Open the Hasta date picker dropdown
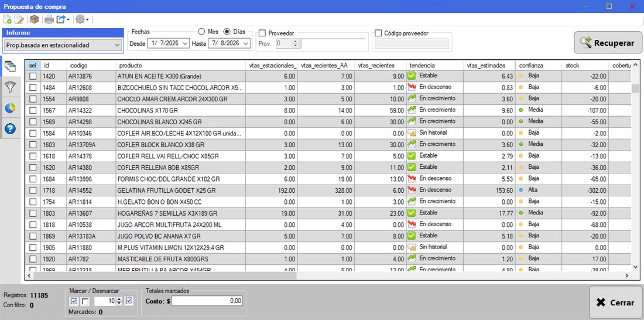 pos(246,43)
